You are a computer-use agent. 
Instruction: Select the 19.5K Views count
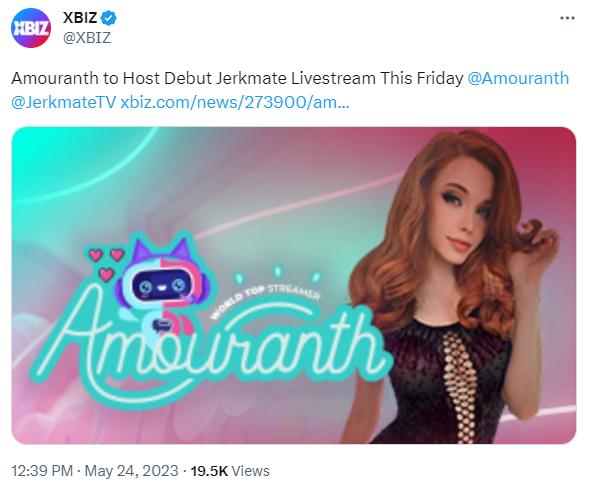pos(230,471)
